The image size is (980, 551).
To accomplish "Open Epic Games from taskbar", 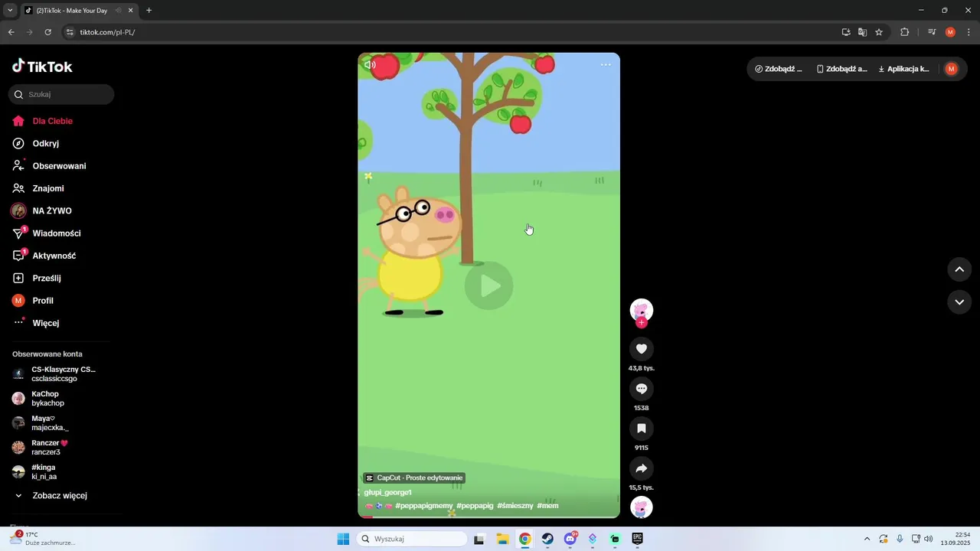I will click(x=637, y=539).
